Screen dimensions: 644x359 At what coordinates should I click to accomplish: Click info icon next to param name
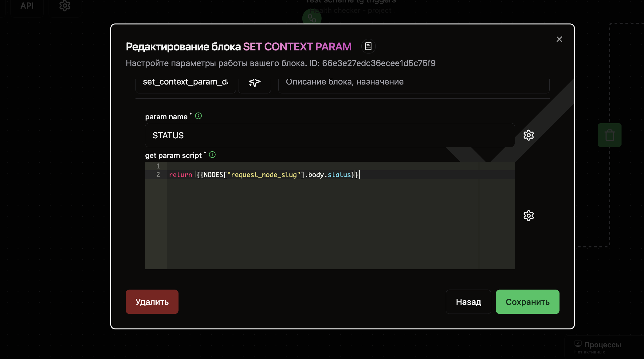click(198, 116)
